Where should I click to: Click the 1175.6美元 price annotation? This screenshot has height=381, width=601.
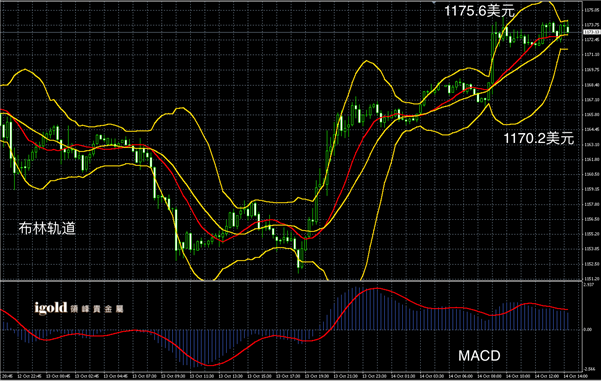[479, 11]
